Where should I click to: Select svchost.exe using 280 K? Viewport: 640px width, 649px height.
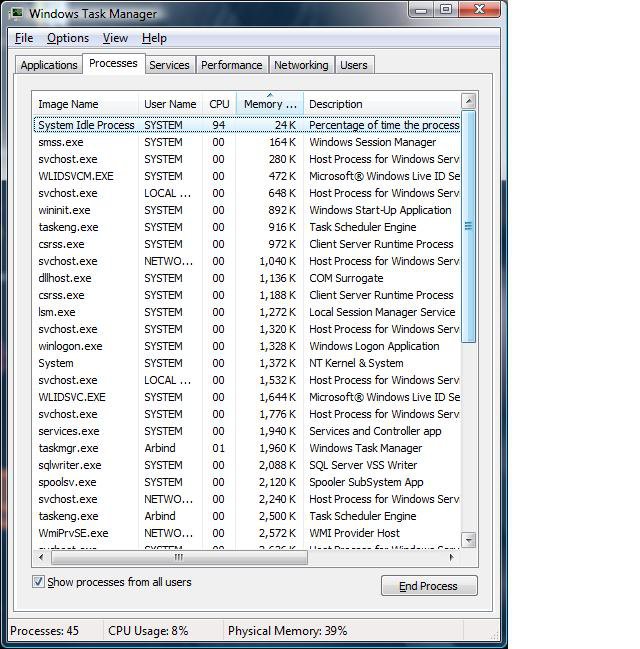pos(247,159)
